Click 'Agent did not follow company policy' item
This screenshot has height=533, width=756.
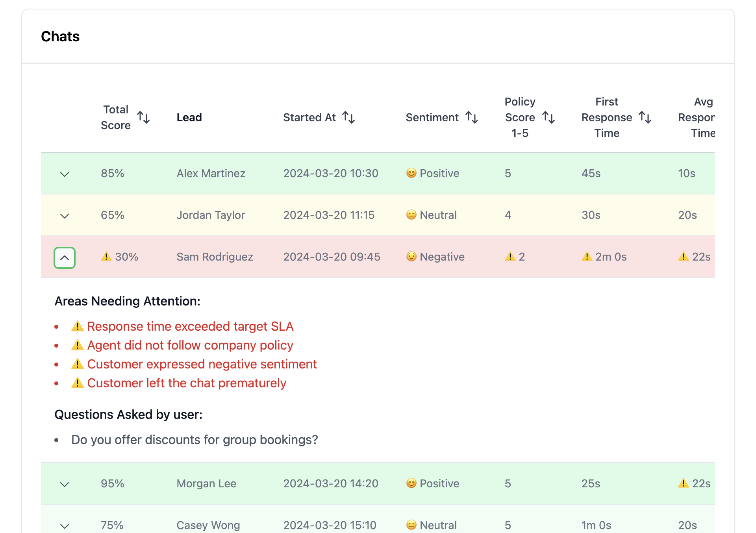click(x=190, y=345)
